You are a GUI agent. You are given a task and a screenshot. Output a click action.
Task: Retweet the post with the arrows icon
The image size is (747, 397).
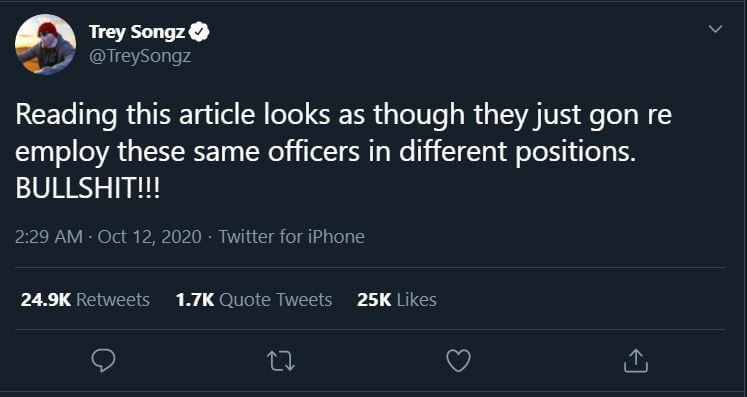tap(281, 361)
